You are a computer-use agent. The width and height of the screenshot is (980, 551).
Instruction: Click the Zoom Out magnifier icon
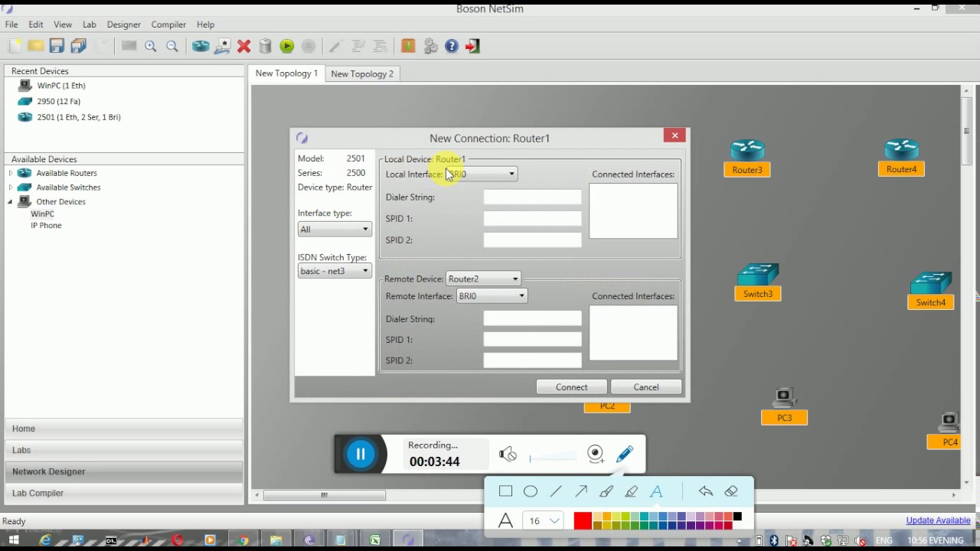(x=172, y=46)
